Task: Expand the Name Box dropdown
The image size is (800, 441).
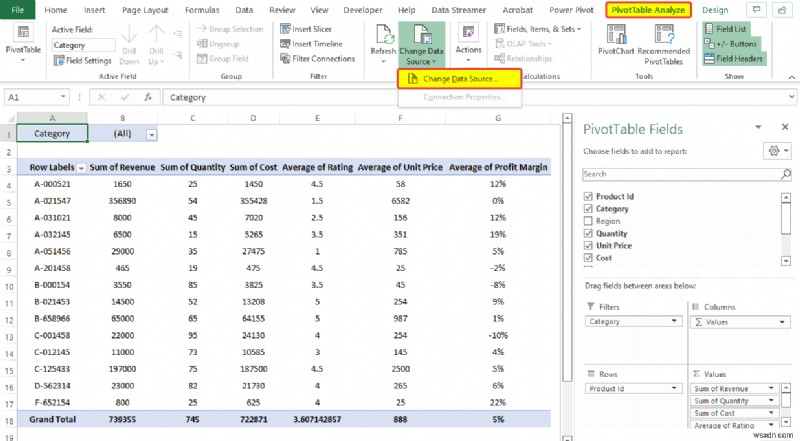Action: click(63, 96)
